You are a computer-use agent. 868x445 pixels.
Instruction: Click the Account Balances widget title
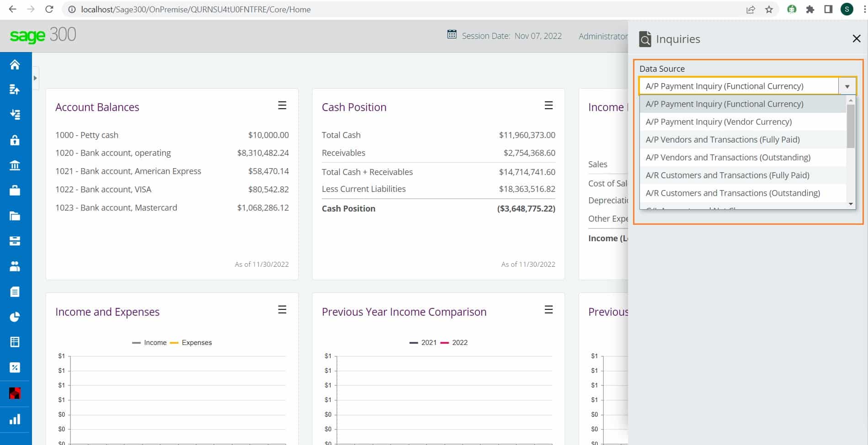point(97,107)
